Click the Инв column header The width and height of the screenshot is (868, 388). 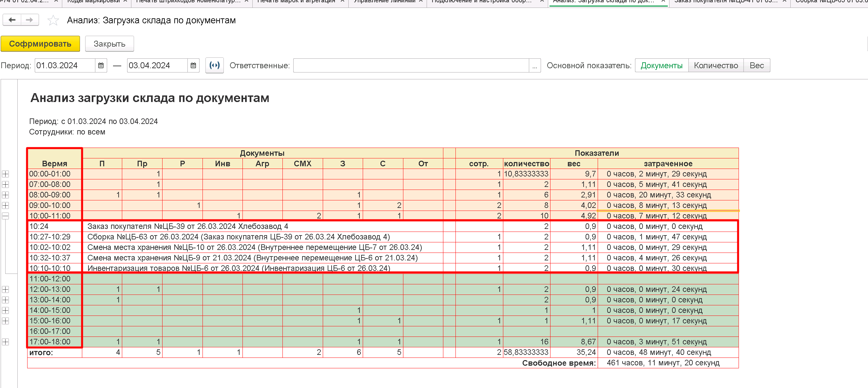(222, 164)
